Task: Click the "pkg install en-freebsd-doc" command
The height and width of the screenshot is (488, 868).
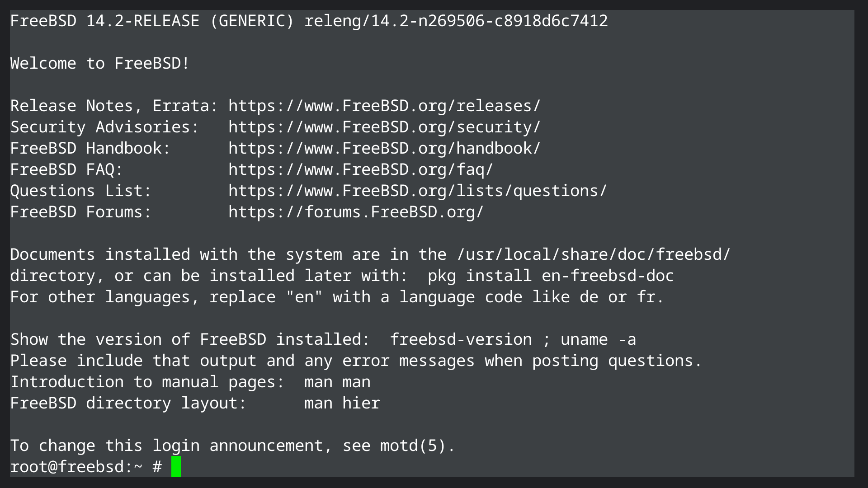Action: pyautogui.click(x=551, y=276)
